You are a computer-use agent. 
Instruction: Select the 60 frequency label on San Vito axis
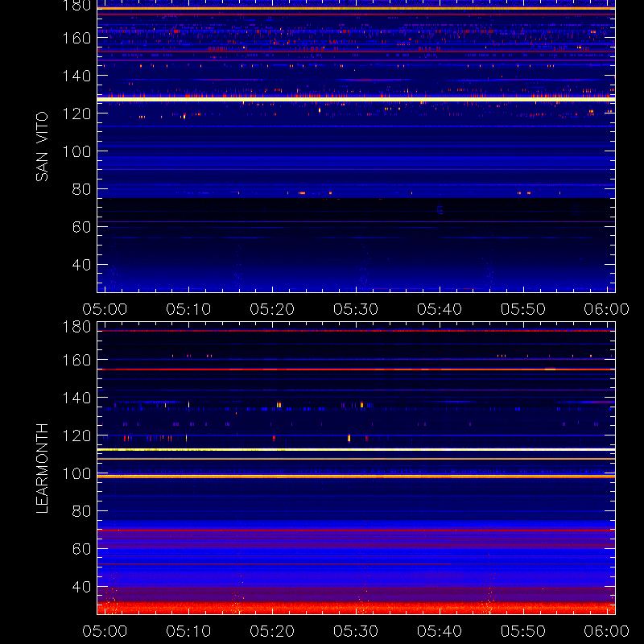(x=81, y=227)
